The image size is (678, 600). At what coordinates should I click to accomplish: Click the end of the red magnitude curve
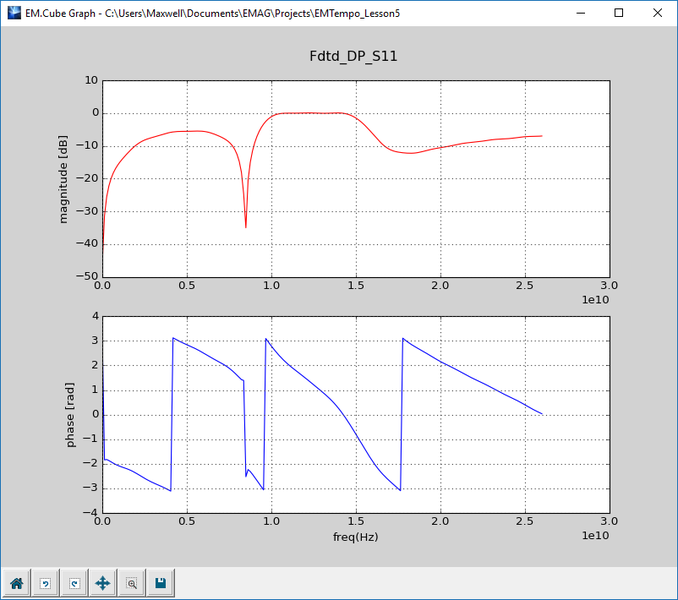[541, 136]
